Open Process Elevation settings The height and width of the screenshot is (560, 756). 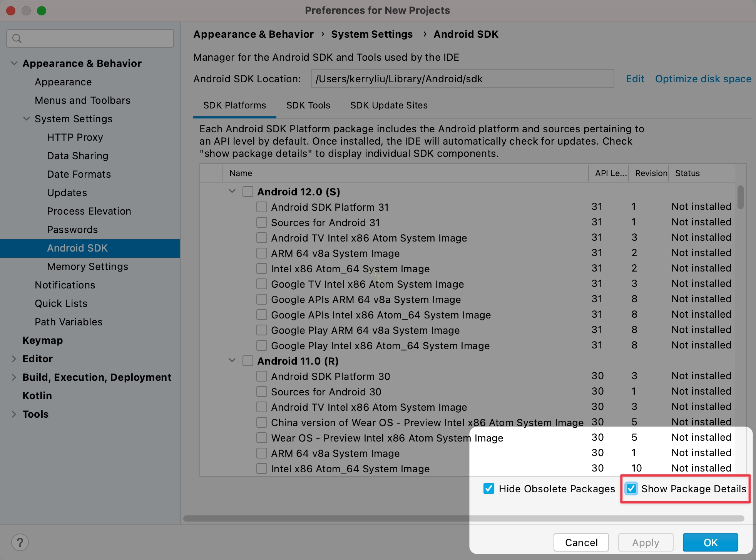pos(89,211)
